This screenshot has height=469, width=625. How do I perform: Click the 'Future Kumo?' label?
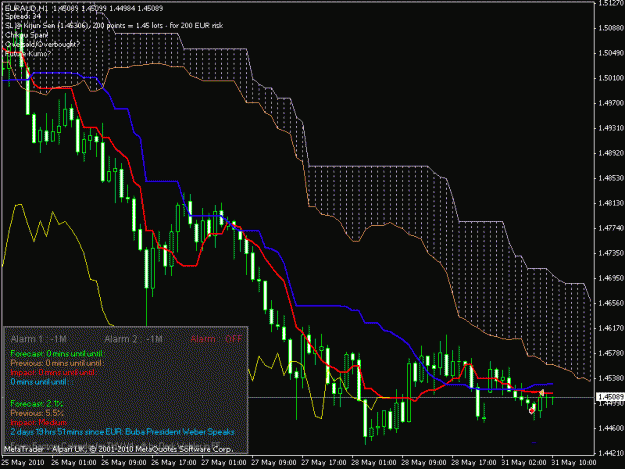coord(28,53)
